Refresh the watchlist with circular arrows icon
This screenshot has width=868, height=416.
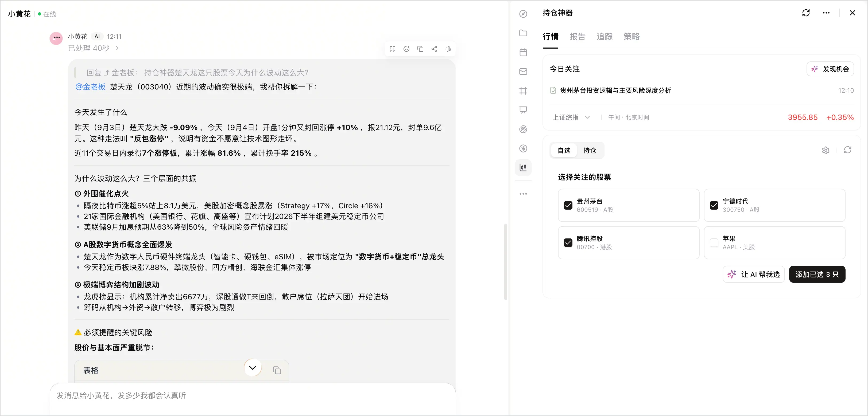[847, 150]
